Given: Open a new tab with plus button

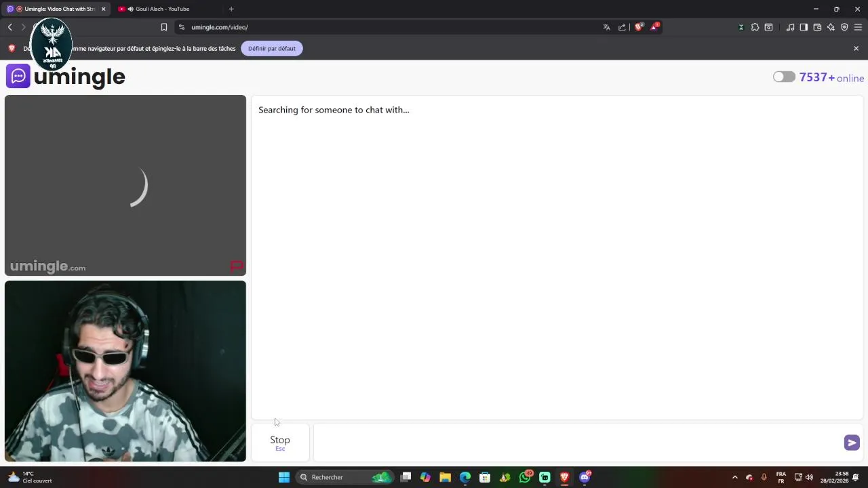Looking at the screenshot, I should click(x=231, y=9).
